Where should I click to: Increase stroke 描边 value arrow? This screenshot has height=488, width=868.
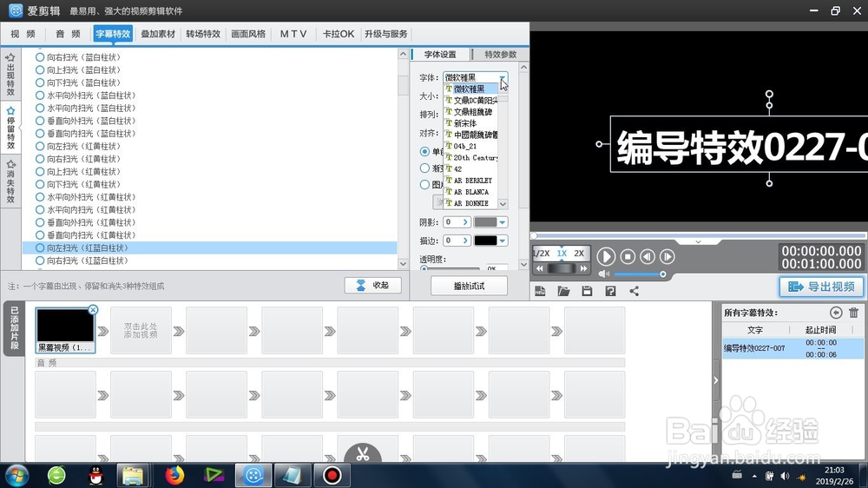(x=465, y=241)
